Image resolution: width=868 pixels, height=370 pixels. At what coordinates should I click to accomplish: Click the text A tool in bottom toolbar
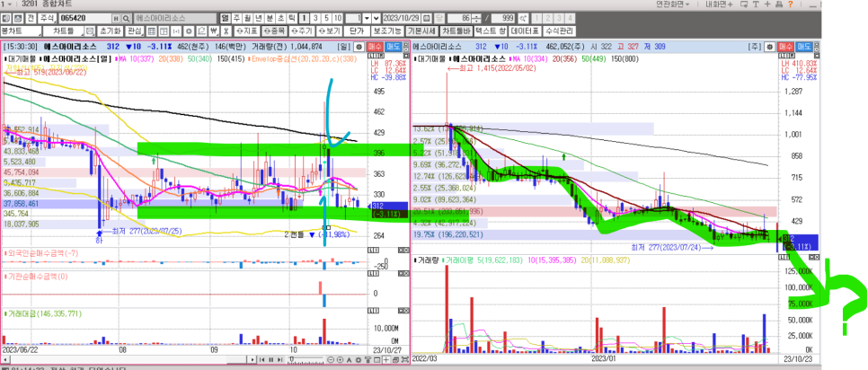coord(350,360)
